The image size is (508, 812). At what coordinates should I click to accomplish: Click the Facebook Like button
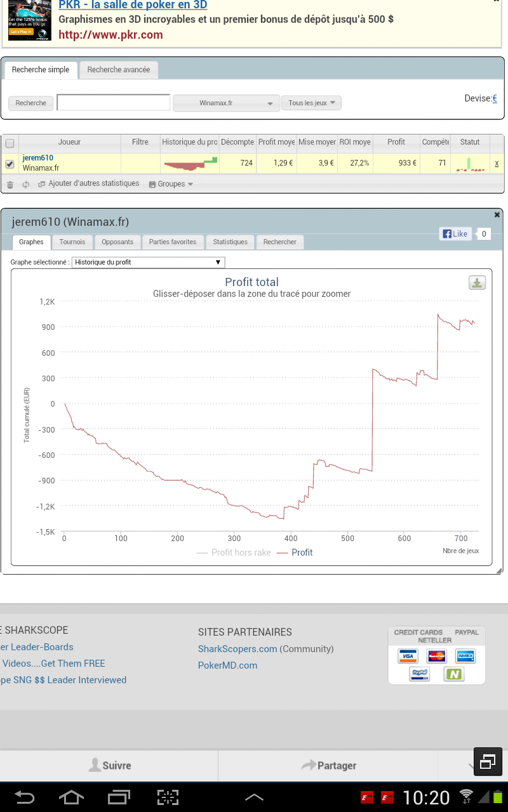[x=455, y=233]
